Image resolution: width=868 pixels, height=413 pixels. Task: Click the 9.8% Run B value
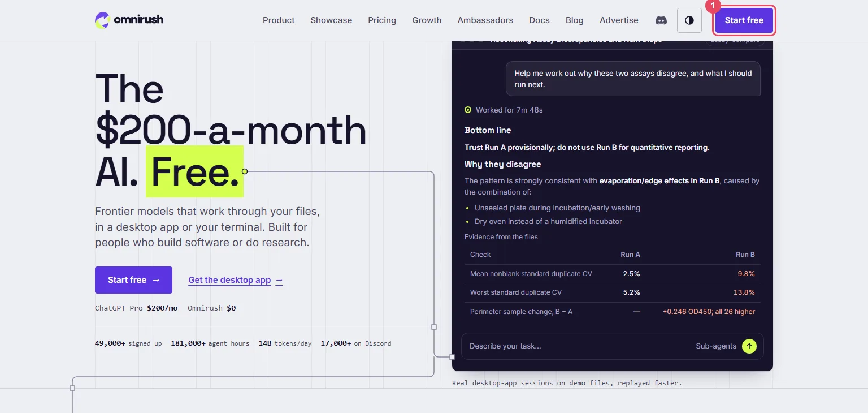[x=746, y=274]
